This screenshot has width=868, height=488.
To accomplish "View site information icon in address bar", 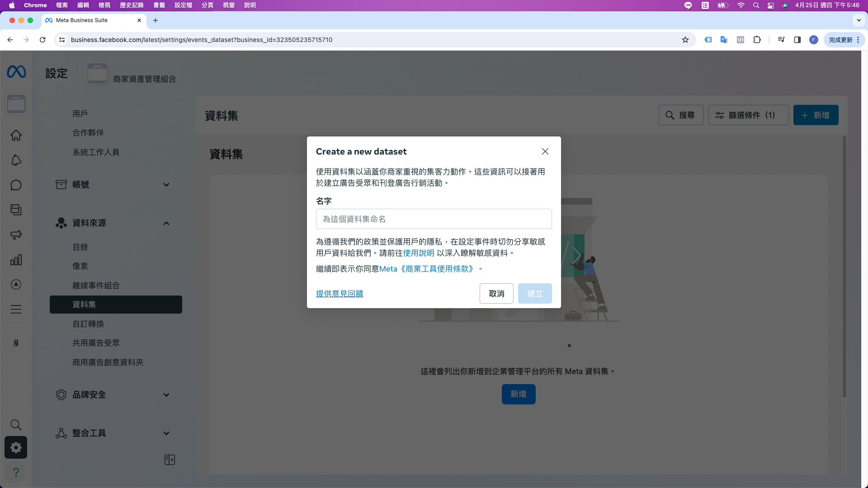I will tap(62, 40).
